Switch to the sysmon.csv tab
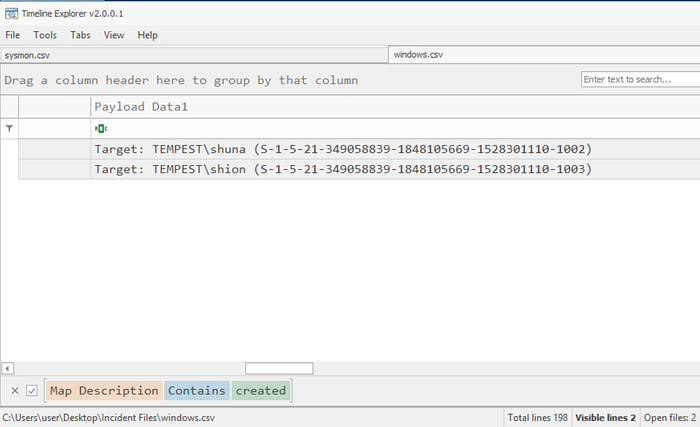The height and width of the screenshot is (427, 700). point(194,55)
